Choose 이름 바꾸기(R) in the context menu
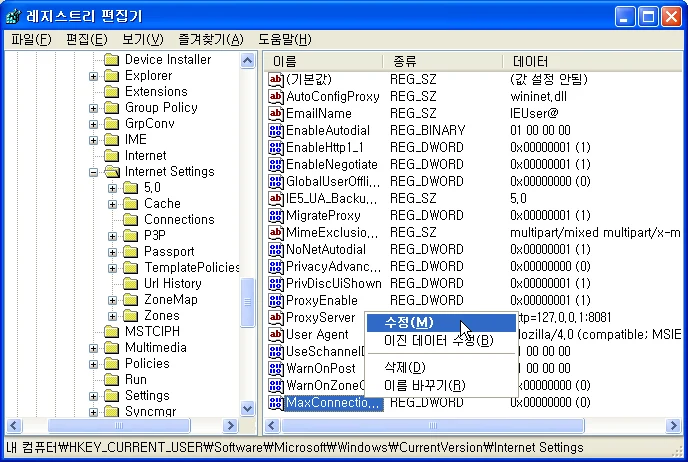This screenshot has width=688, height=462. tap(441, 386)
